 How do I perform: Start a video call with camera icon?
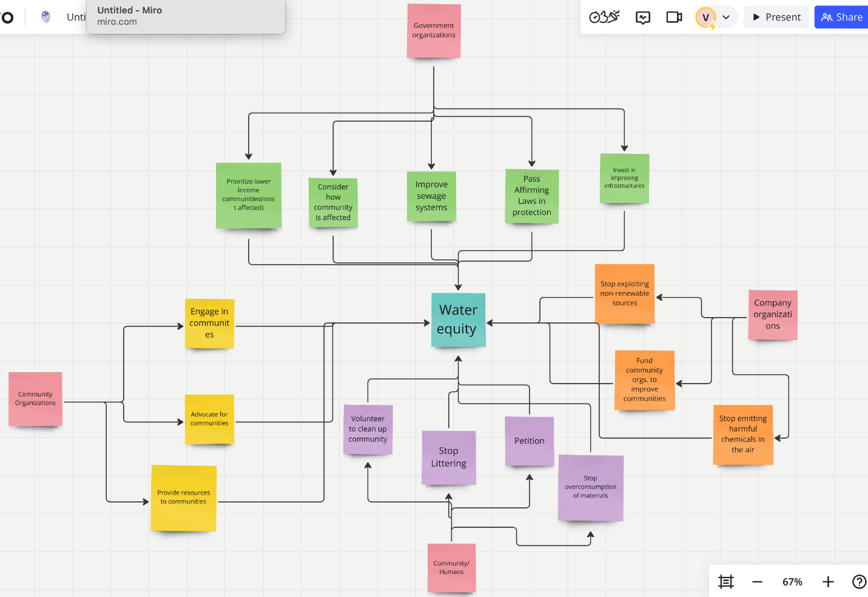tap(674, 17)
